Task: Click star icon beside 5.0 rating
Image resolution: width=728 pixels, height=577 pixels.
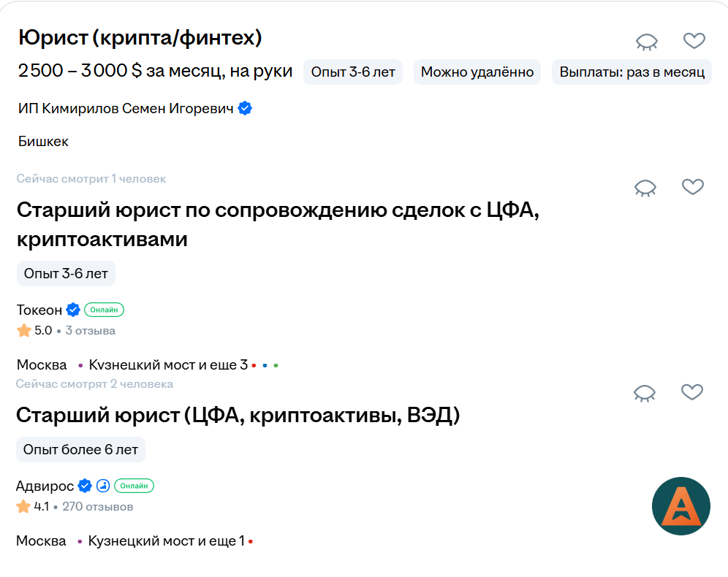Action: [x=22, y=330]
